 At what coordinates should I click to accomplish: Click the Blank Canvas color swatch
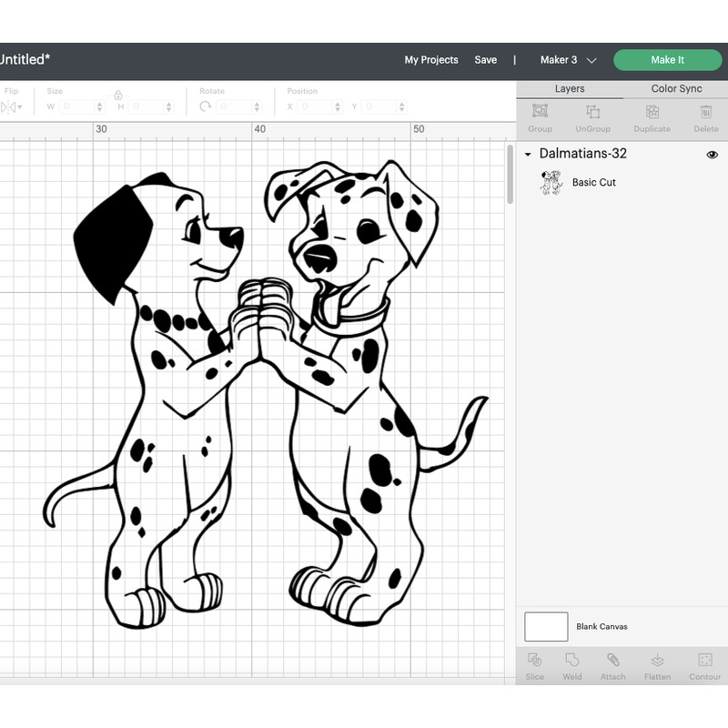(x=546, y=626)
